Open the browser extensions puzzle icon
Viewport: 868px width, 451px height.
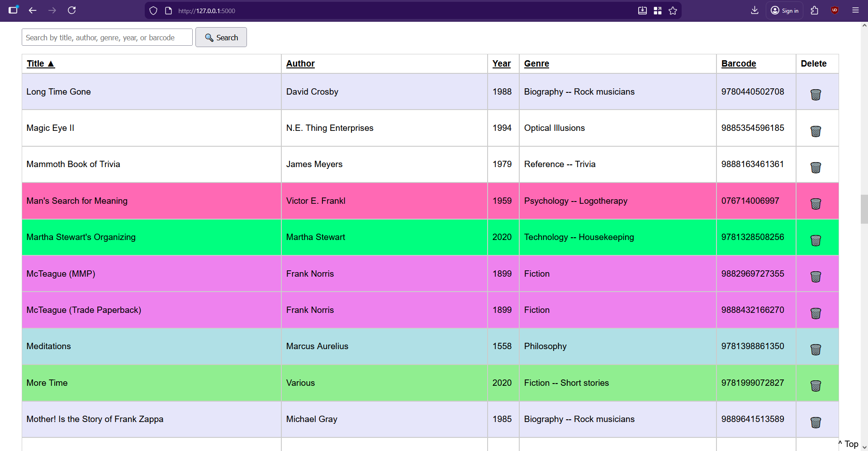coord(814,10)
